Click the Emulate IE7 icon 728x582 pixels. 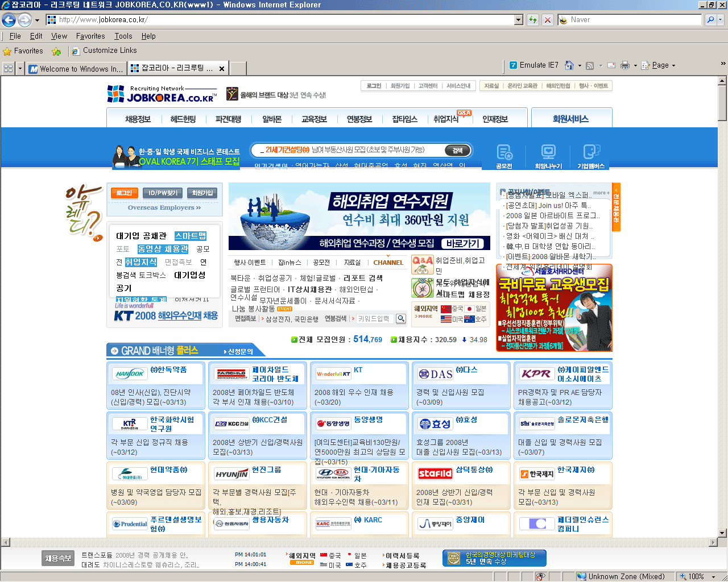[514, 65]
